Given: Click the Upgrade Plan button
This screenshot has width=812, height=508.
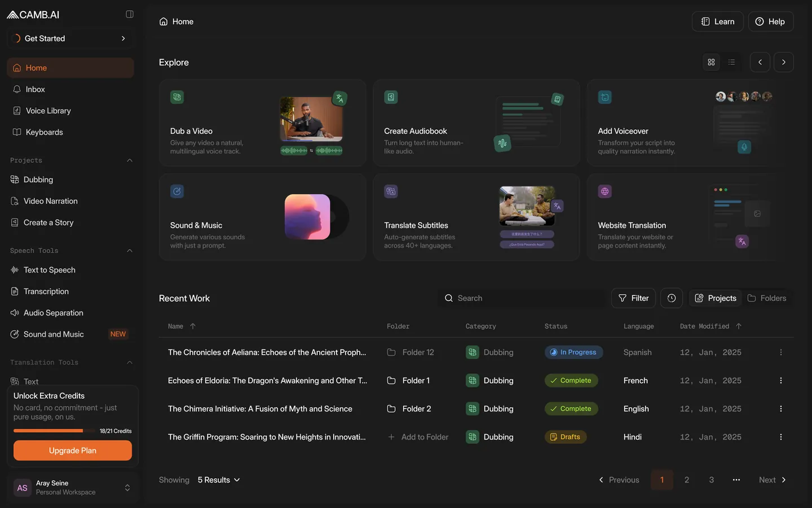Looking at the screenshot, I should click(x=73, y=450).
